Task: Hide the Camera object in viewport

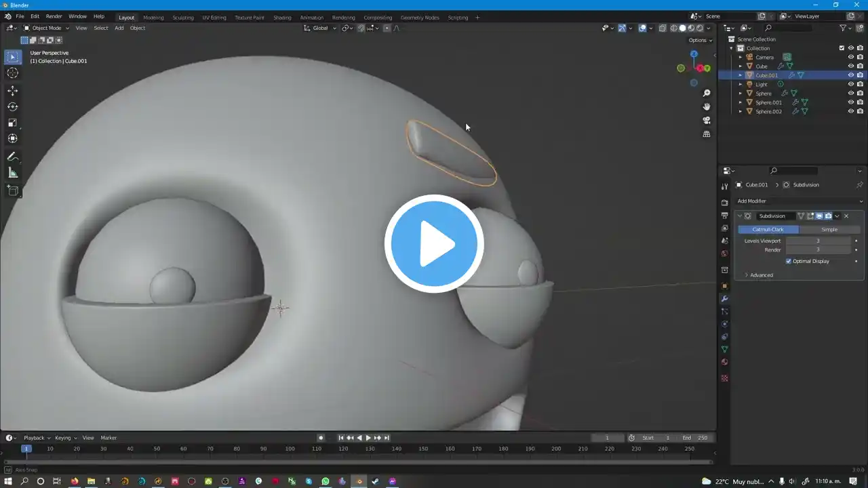Action: tap(850, 57)
